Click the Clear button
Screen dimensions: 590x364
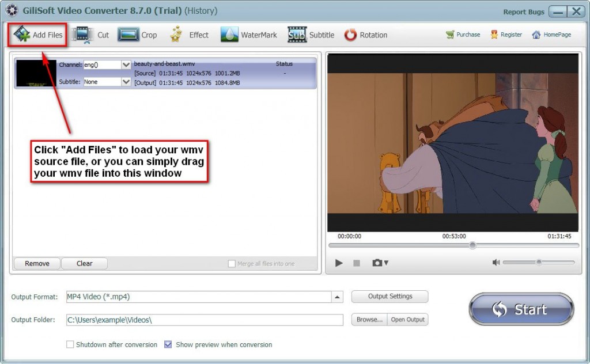click(84, 264)
